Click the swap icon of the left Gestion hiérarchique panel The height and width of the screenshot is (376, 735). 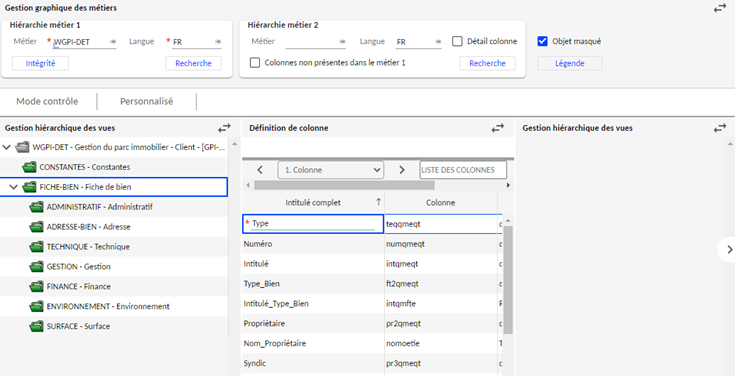[x=225, y=128]
